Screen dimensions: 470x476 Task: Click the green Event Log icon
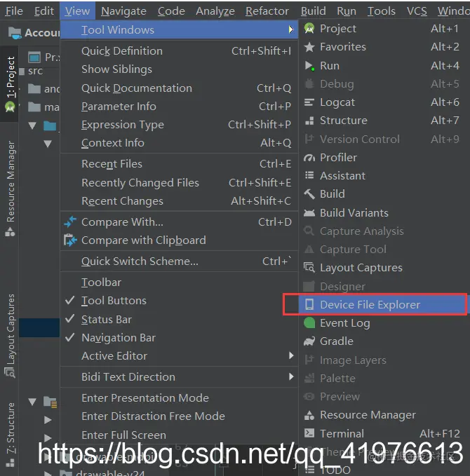[309, 322]
